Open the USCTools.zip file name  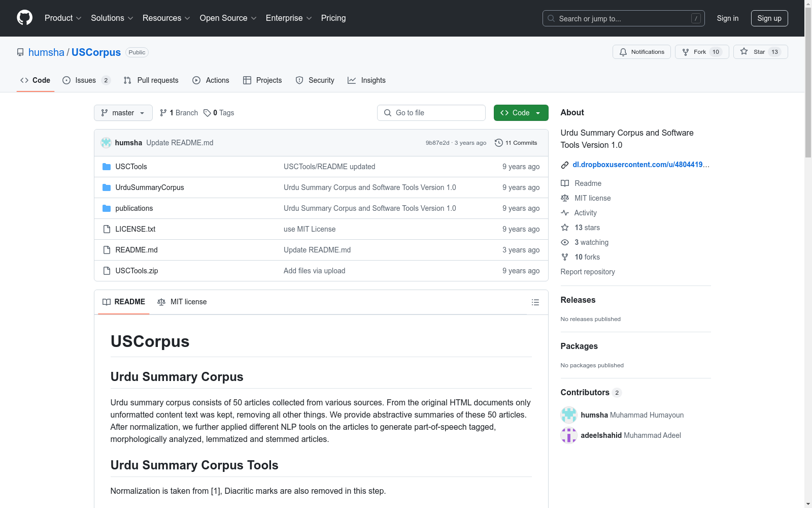click(x=137, y=271)
